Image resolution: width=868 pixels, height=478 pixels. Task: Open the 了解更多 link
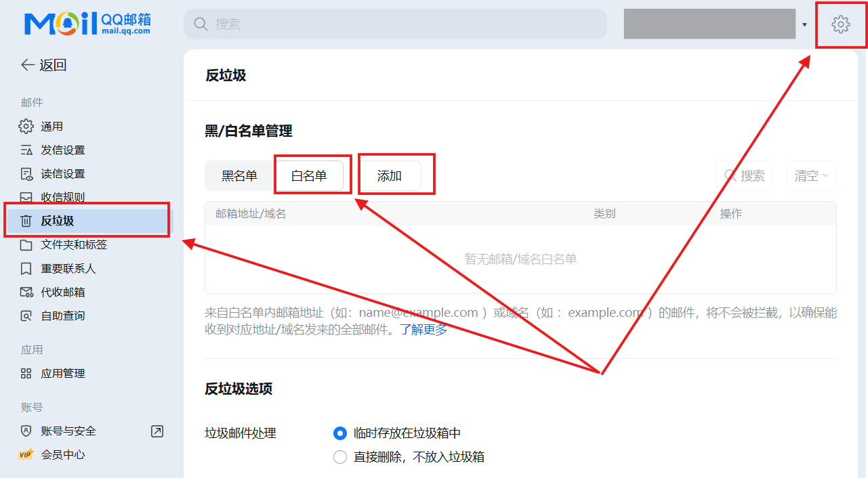[x=423, y=330]
